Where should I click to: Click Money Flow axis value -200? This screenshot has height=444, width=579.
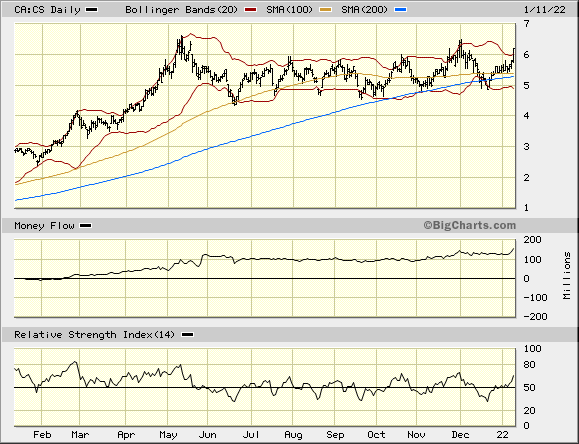click(535, 317)
